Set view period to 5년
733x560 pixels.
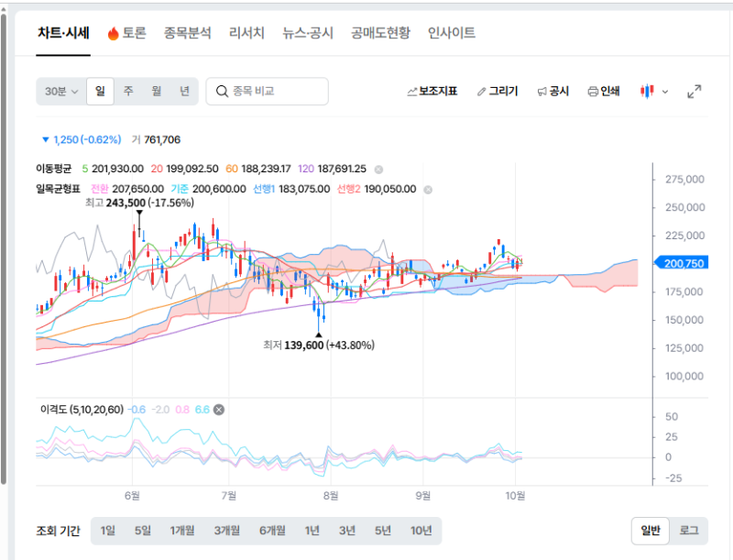pyautogui.click(x=383, y=531)
